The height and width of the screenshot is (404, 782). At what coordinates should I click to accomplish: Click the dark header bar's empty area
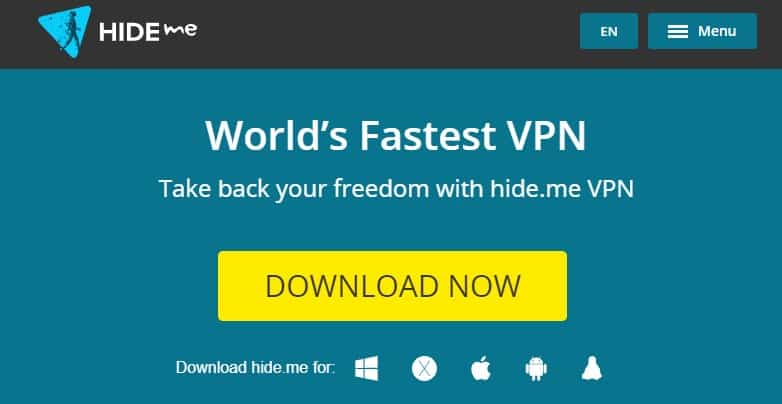coord(389,33)
